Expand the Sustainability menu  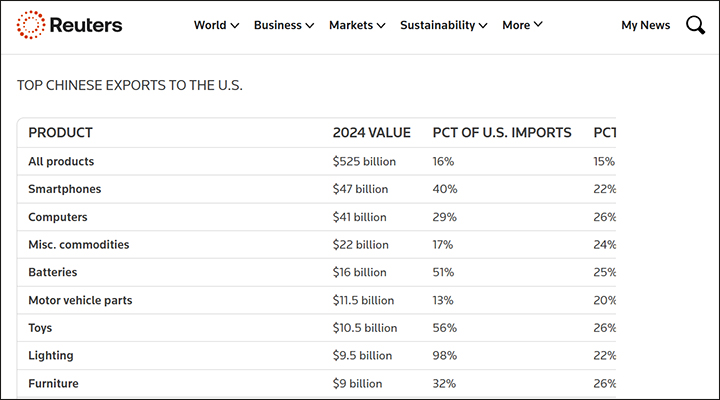[444, 25]
